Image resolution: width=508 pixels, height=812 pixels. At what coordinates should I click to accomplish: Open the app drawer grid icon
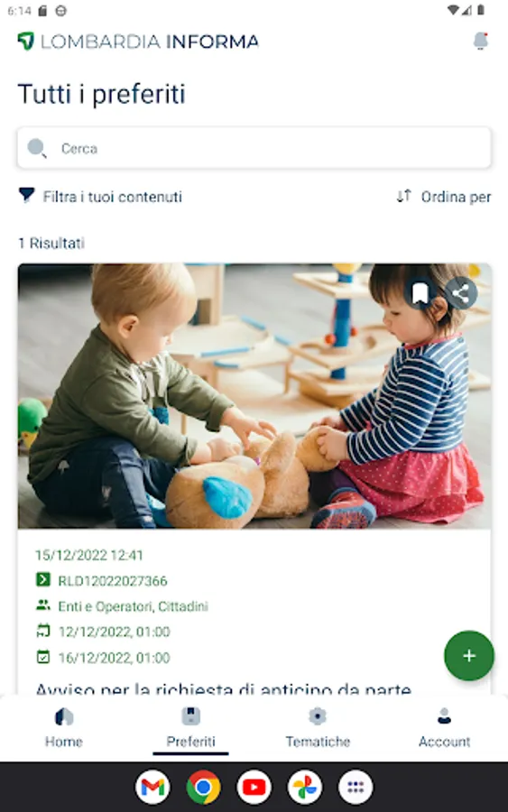pos(356,787)
